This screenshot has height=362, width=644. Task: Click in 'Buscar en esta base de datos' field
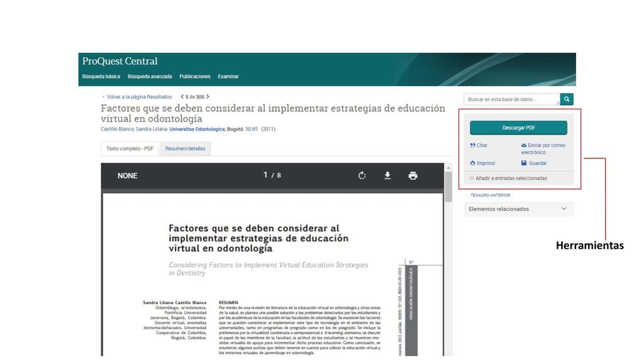click(x=512, y=99)
